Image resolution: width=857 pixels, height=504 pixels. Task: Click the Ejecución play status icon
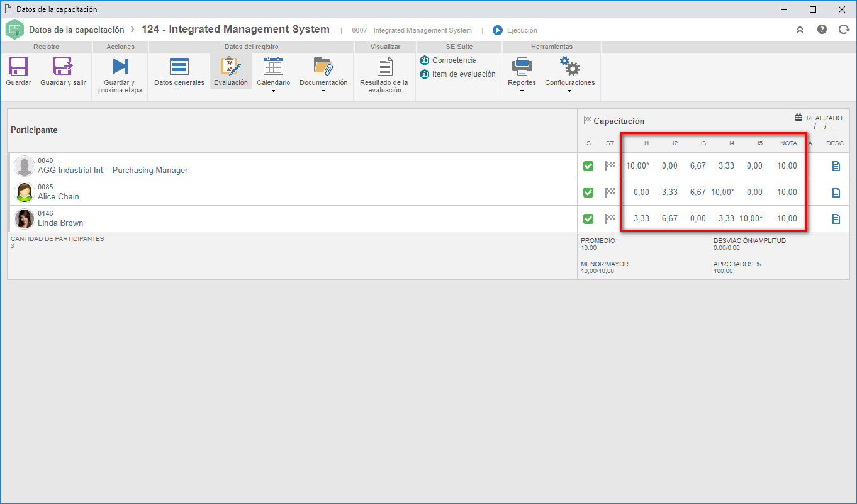[498, 30]
